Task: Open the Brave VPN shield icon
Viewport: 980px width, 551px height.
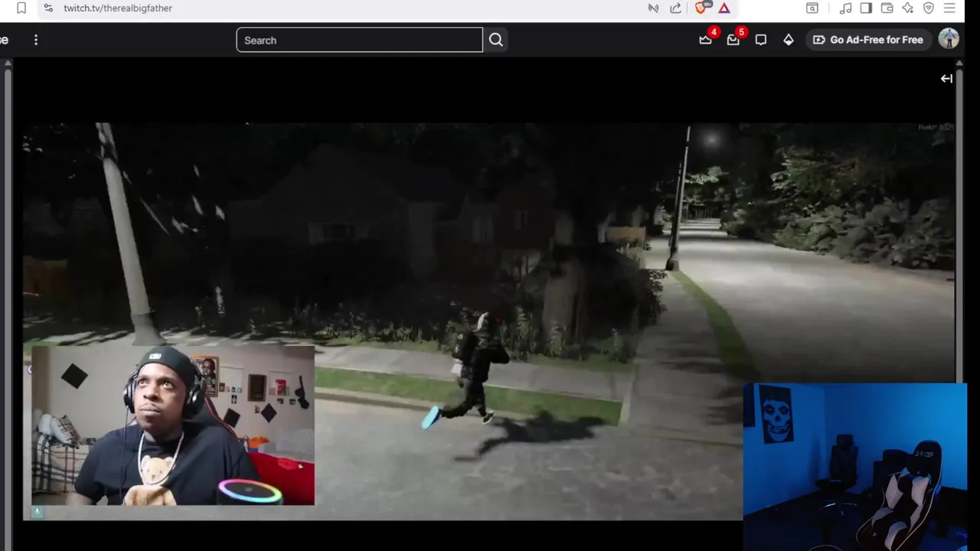Action: [929, 8]
